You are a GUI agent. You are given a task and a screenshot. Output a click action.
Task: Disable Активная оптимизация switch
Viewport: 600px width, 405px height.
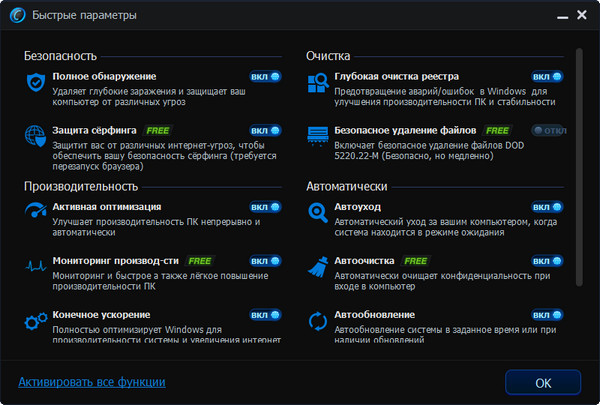(265, 207)
